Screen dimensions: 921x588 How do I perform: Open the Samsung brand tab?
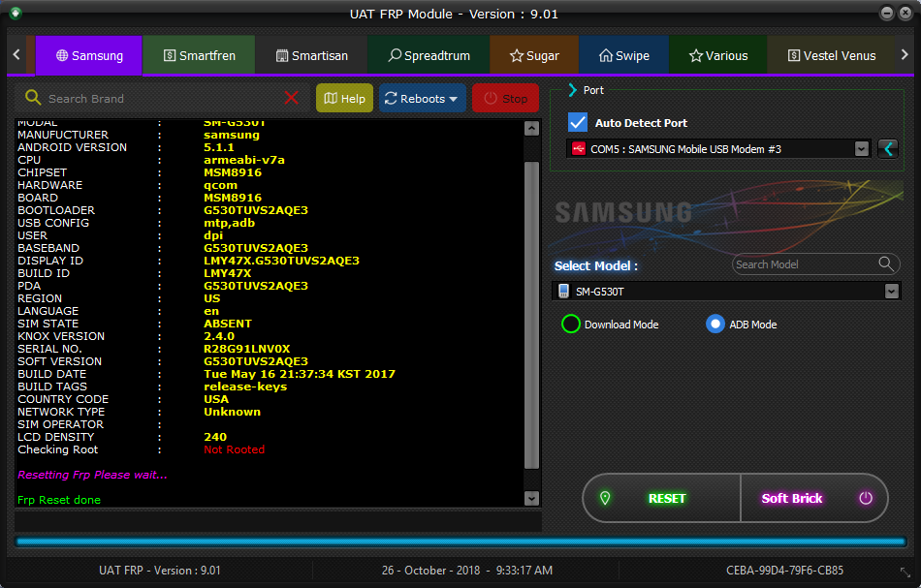point(88,55)
